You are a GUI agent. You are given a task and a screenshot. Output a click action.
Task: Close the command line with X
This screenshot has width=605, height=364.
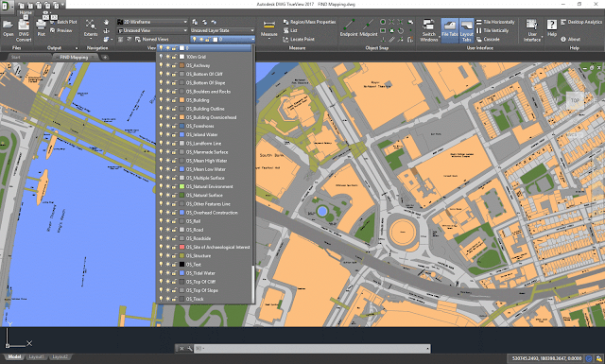[181, 349]
